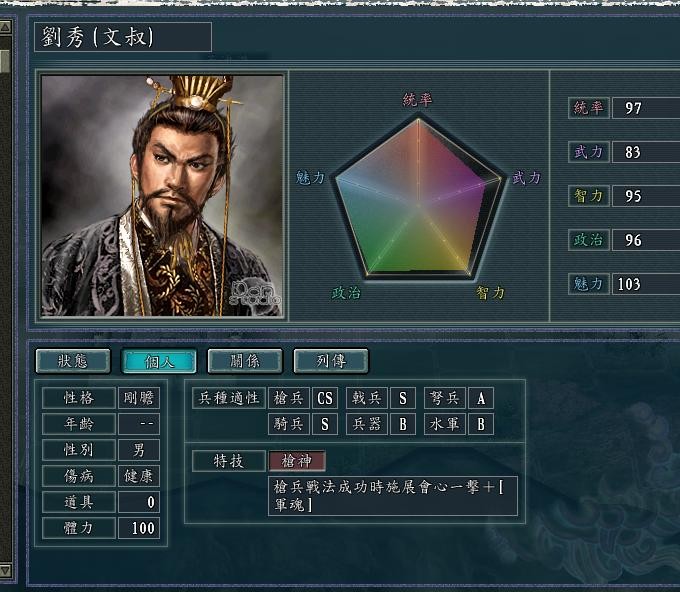Click the 性格 value 剛膽
The width and height of the screenshot is (680, 592).
click(x=139, y=398)
